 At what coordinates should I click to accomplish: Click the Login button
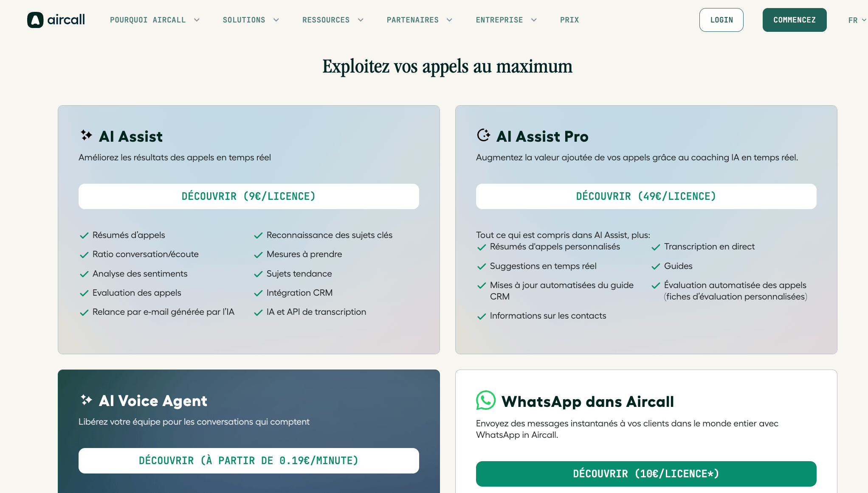(x=721, y=20)
